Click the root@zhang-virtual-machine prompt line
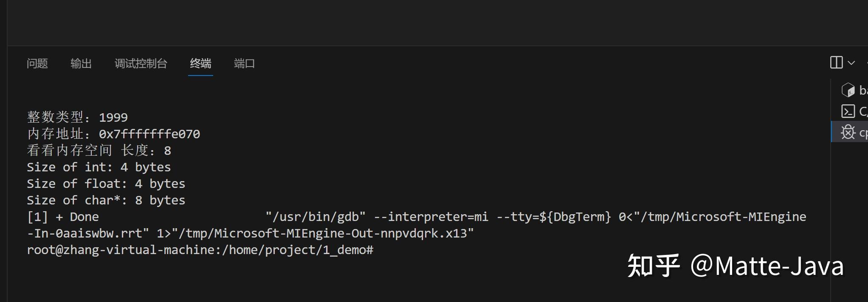The height and width of the screenshot is (302, 868). 200,250
